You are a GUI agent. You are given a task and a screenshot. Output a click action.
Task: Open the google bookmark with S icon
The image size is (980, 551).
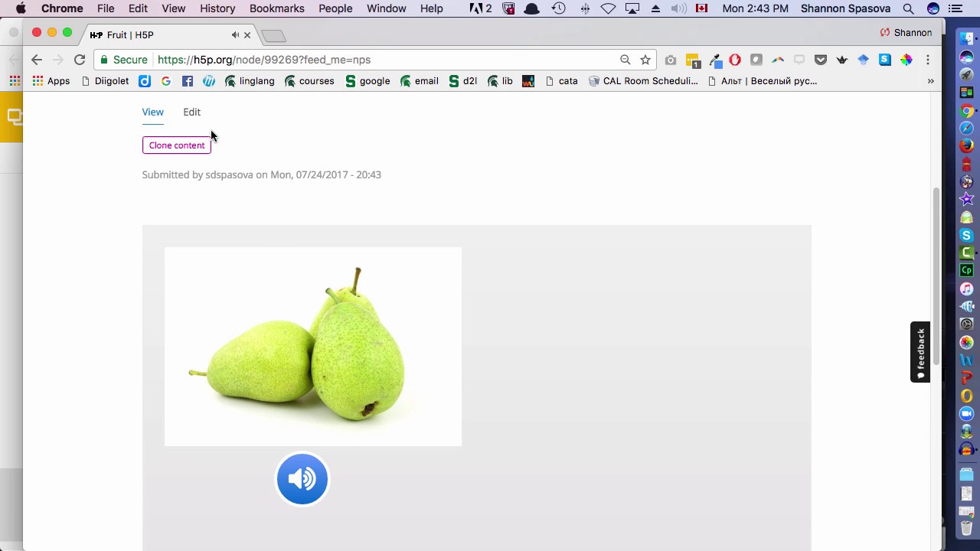pos(367,81)
